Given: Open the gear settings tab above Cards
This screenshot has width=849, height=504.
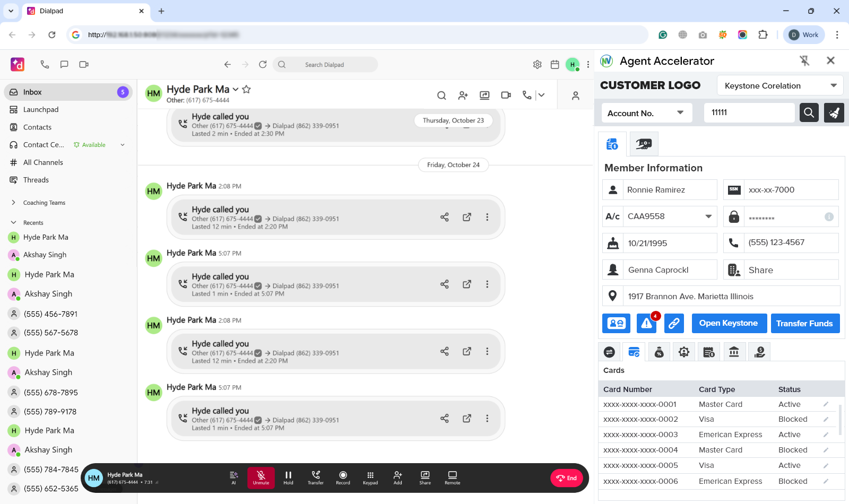Looking at the screenshot, I should coord(684,352).
